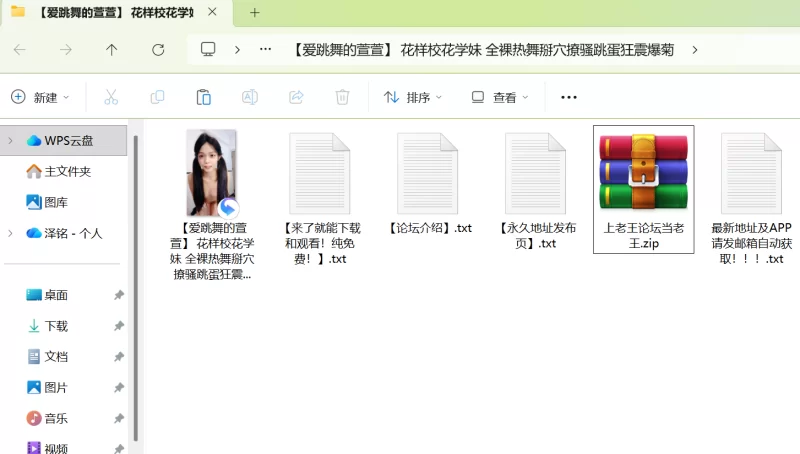Viewport: 800px width, 454px height.
Task: Close the current File Explorer tab
Action: click(x=212, y=12)
